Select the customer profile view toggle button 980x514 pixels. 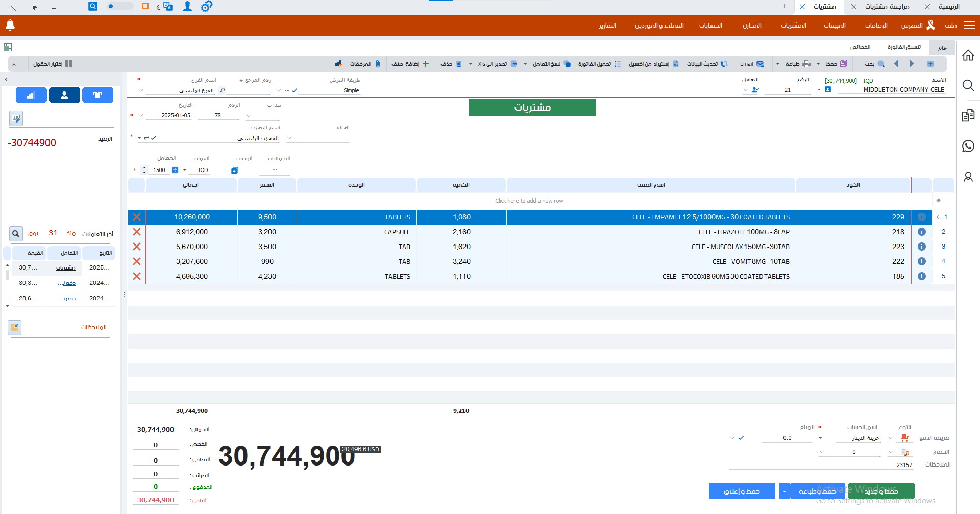64,95
